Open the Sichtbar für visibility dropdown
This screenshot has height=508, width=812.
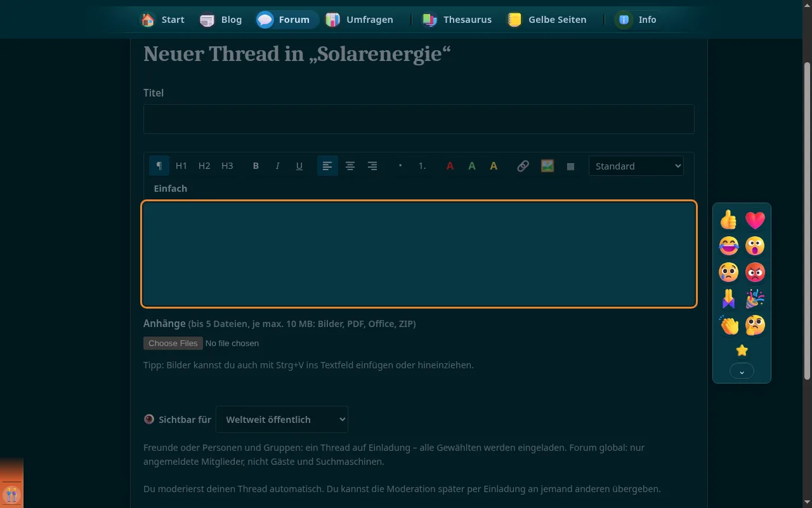pos(282,419)
